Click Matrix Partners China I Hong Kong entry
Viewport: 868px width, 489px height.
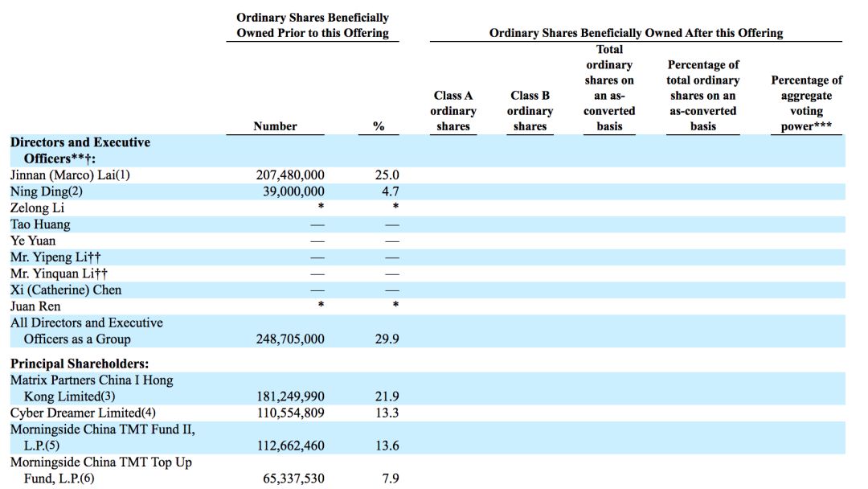pos(91,388)
